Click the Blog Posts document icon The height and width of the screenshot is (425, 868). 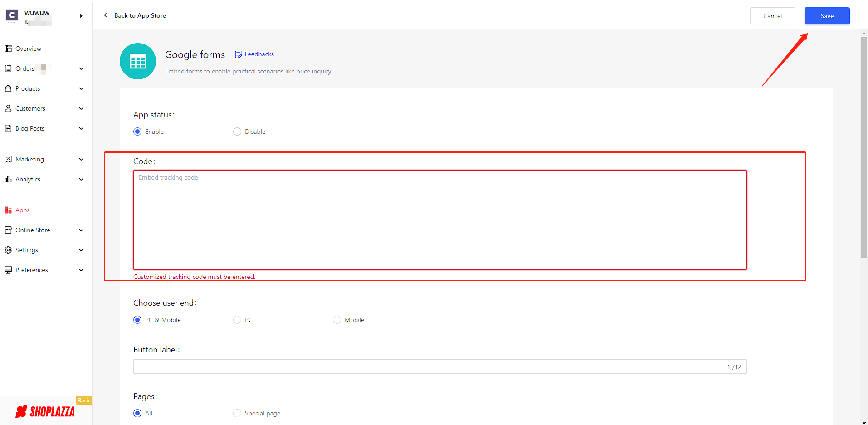tap(8, 128)
